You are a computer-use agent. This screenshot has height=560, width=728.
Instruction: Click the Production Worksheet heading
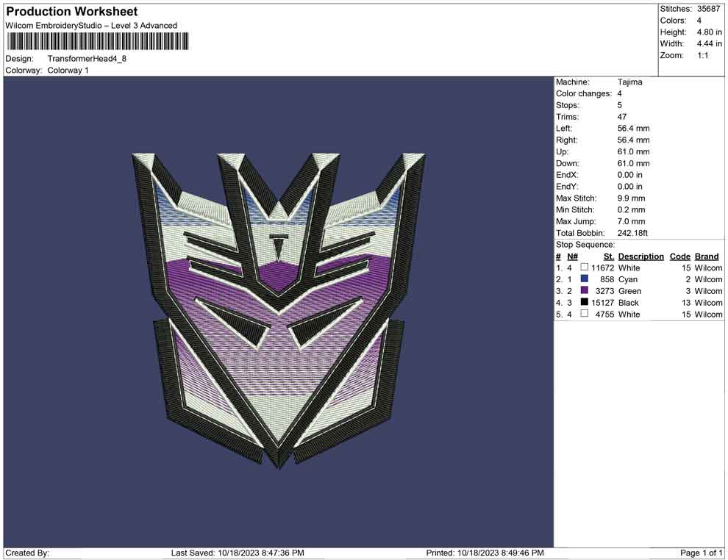(72, 12)
